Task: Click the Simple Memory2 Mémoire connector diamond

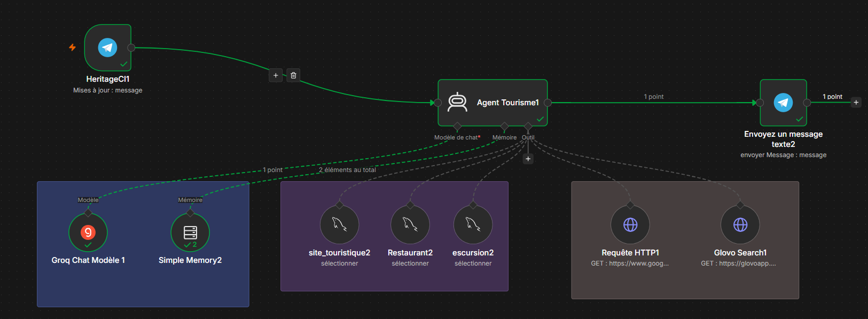Action: pos(190,213)
